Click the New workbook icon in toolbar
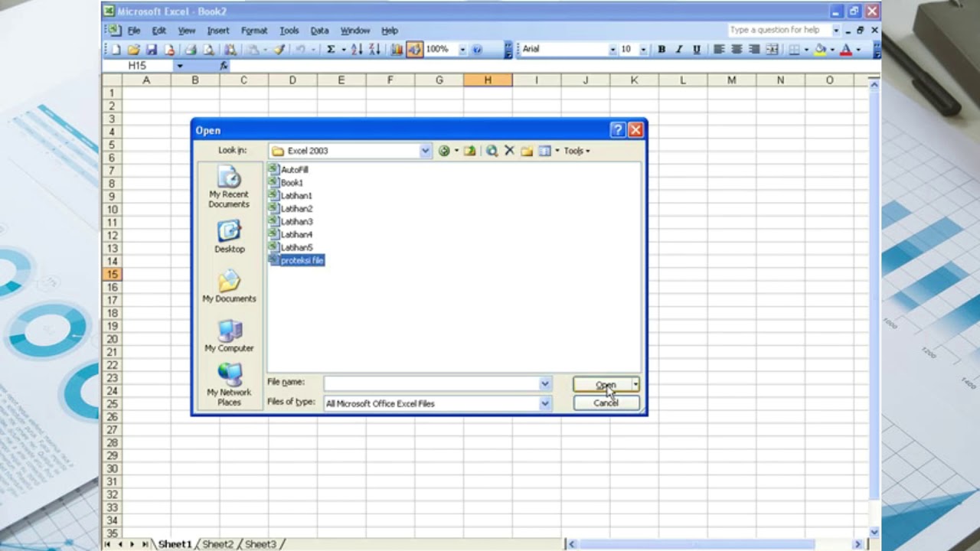 (116, 49)
